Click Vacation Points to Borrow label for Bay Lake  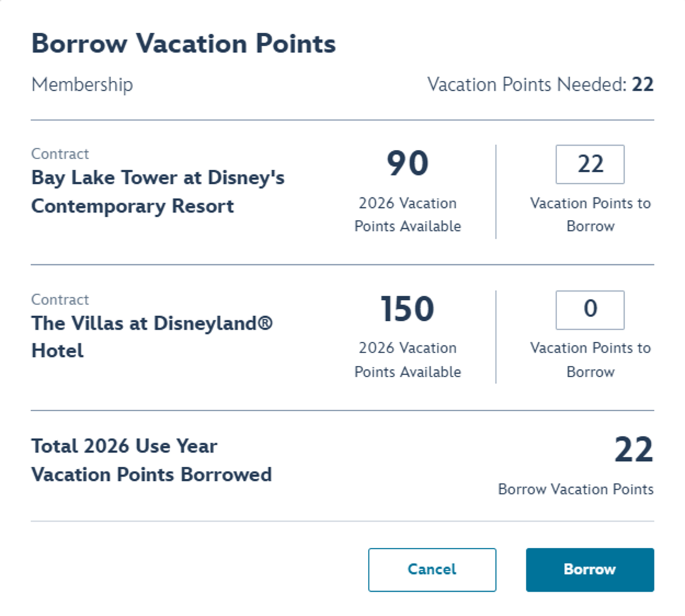tap(590, 215)
